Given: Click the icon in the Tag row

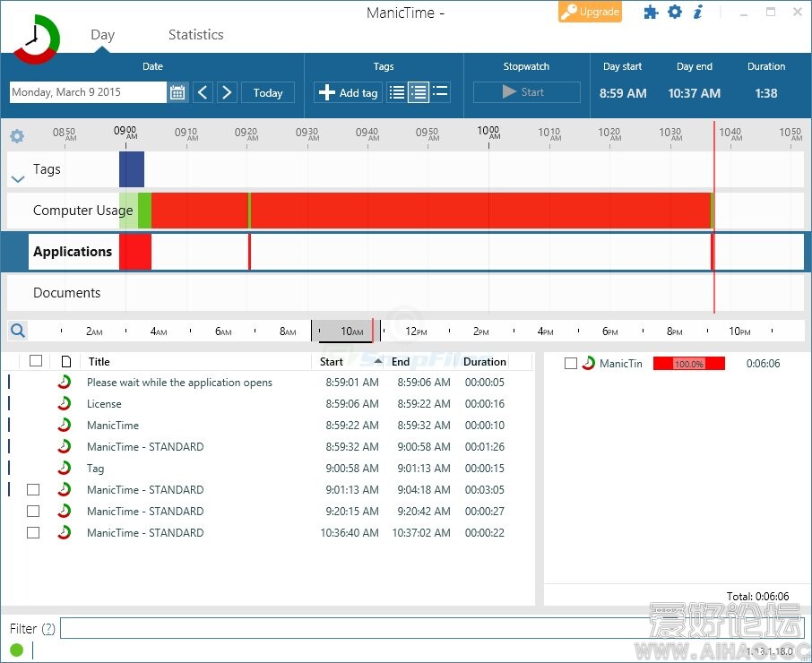Looking at the screenshot, I should 65,468.
